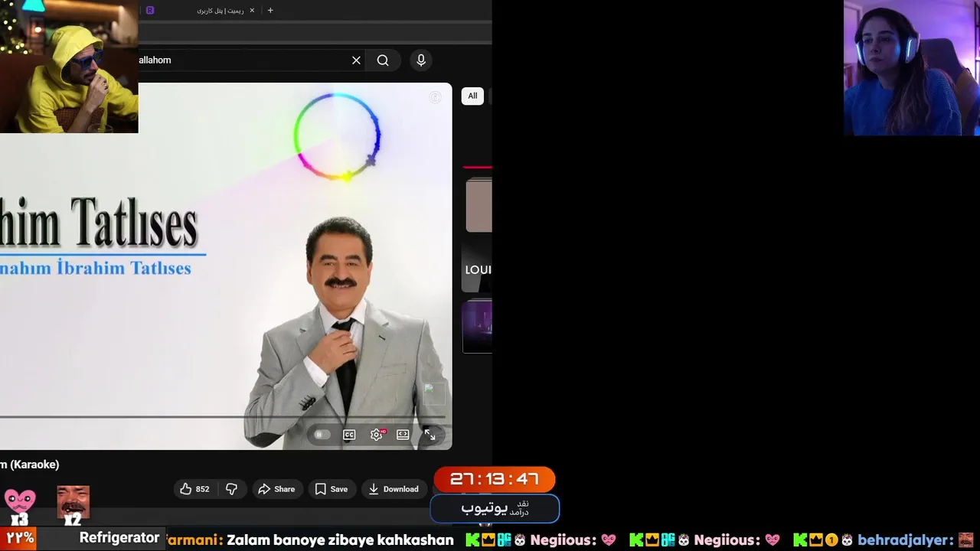Close the Persian-titled browser tab
Screen dimensions: 980x551
click(x=252, y=11)
